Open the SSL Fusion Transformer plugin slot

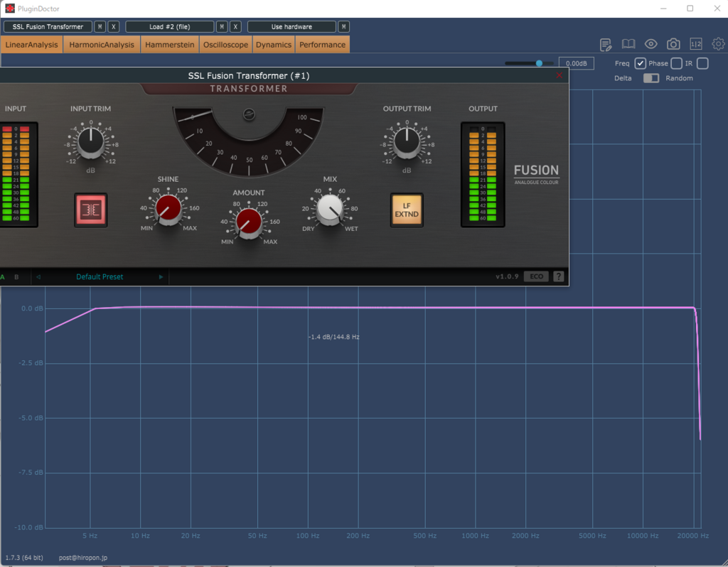48,27
